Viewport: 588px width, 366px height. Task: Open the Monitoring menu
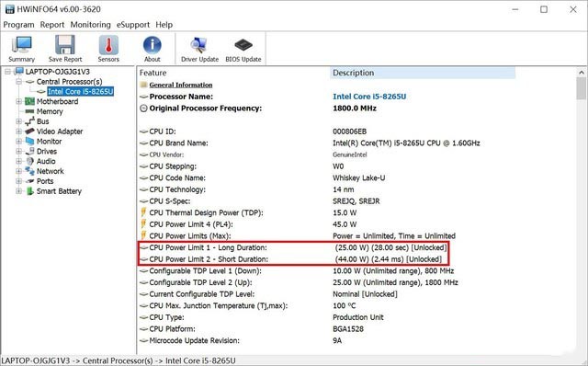(90, 25)
